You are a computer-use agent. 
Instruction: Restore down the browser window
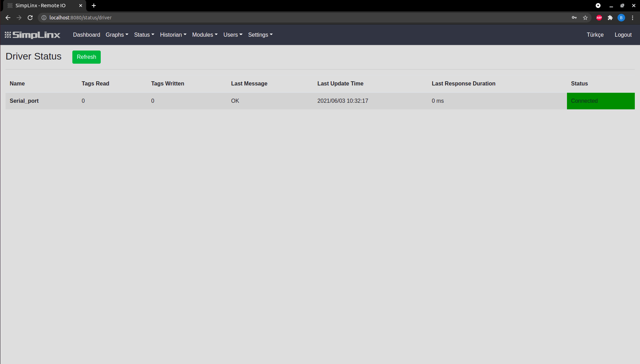pos(622,6)
